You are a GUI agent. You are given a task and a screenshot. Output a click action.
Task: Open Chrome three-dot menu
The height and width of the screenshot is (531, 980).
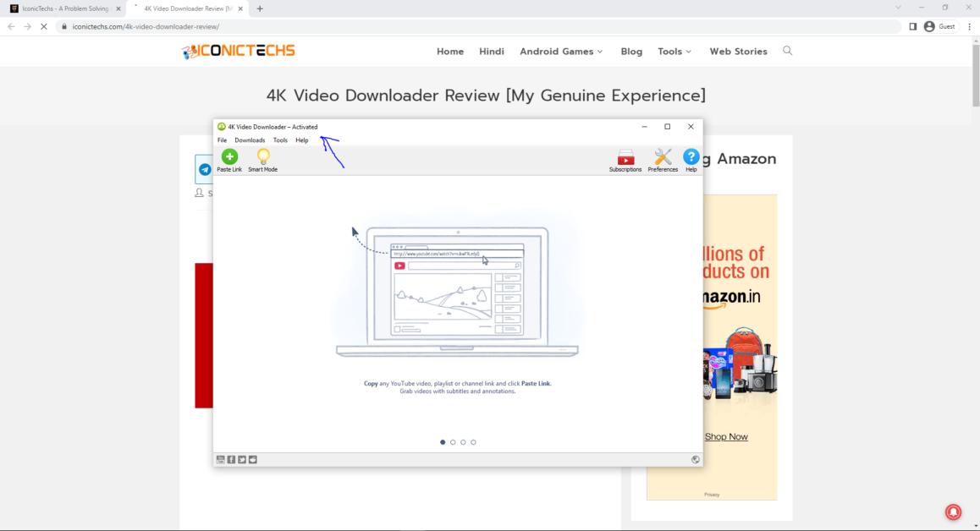(969, 26)
